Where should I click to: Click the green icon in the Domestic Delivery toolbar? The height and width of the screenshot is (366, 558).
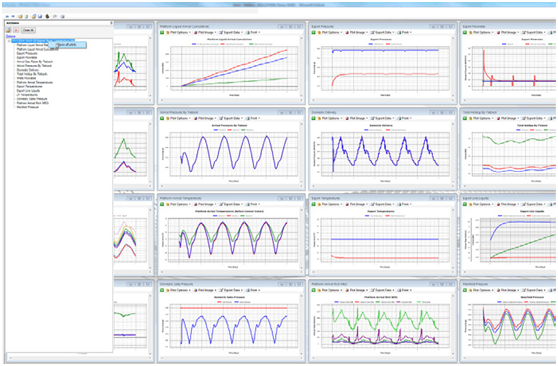point(314,118)
